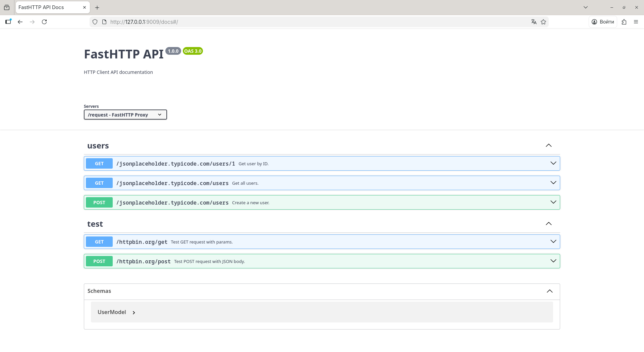Collapse the users section via chevron
Screen dimensions: 644x352
coord(549,145)
